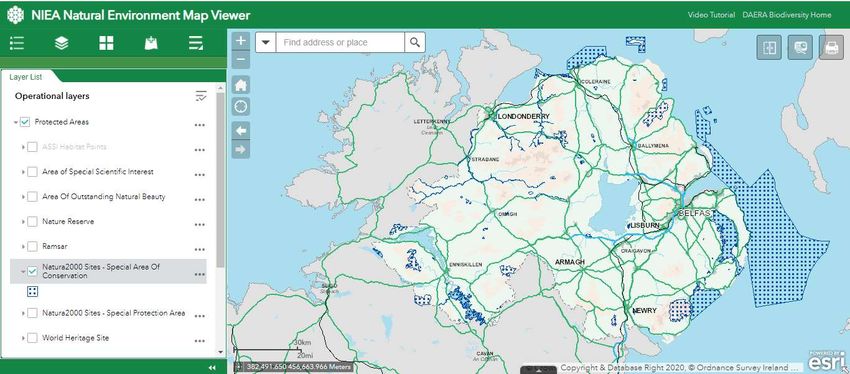Return map to default home extent
Image resolution: width=850 pixels, height=374 pixels.
(241, 85)
